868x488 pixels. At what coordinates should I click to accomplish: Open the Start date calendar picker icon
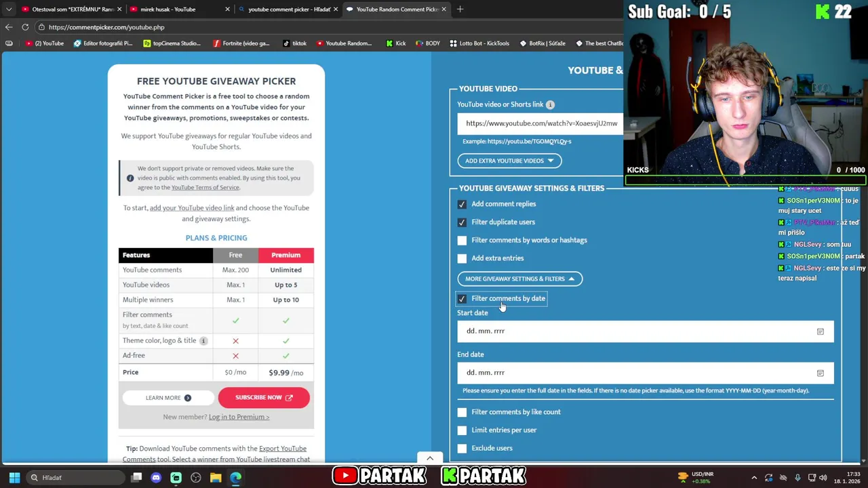820,331
